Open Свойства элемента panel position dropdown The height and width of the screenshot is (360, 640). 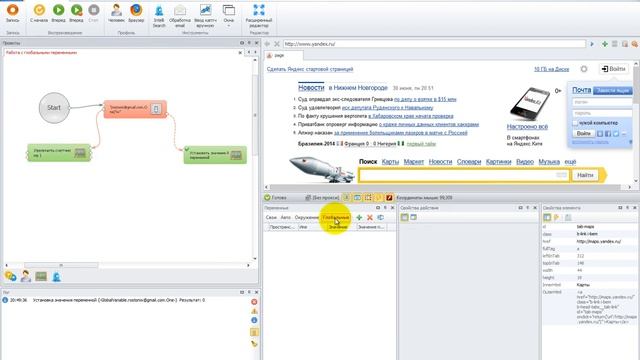click(620, 208)
